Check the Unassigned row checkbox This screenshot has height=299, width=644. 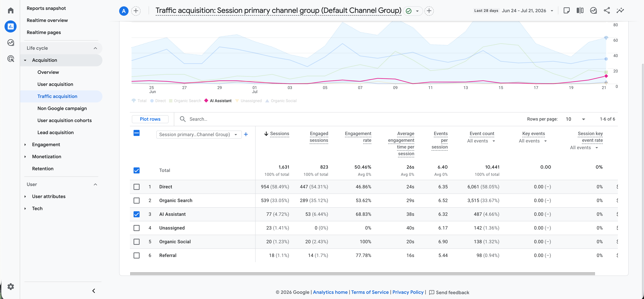(137, 228)
